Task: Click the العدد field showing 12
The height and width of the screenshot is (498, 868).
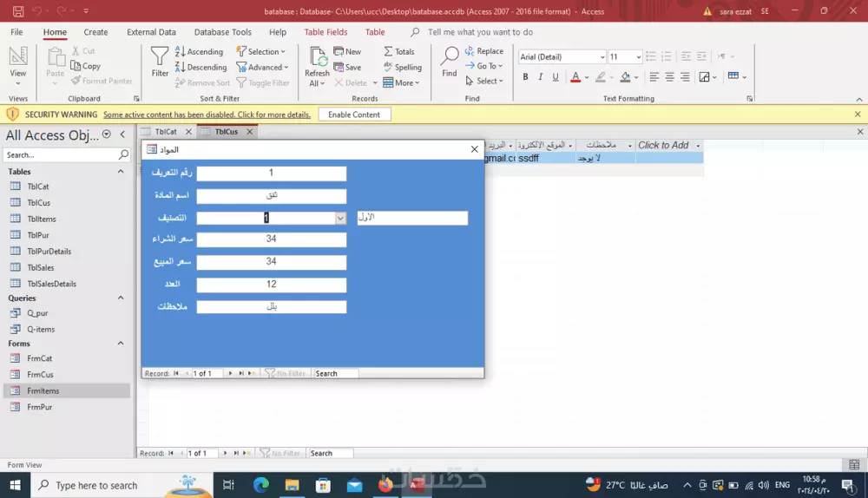Action: click(271, 285)
